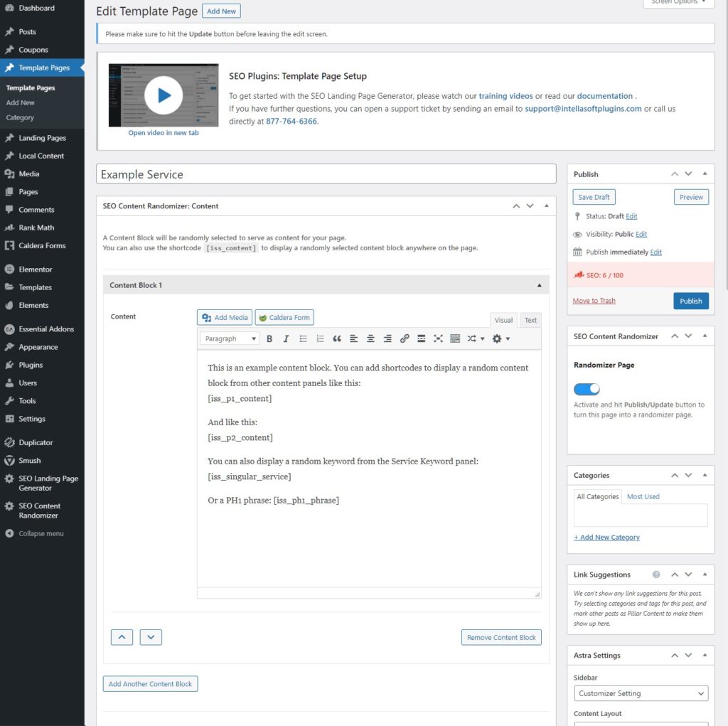Screen dimensions: 728x726
Task: Select the Most Used categories tab
Action: coord(643,496)
